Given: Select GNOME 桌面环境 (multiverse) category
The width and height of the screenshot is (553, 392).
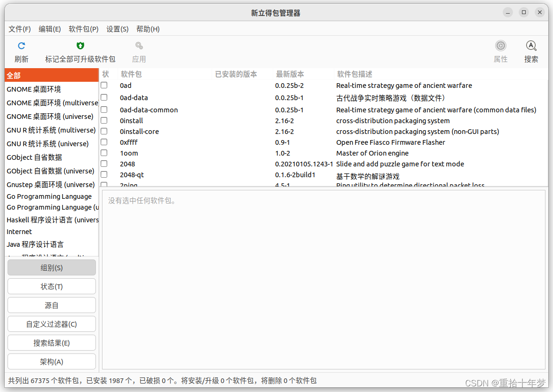Looking at the screenshot, I should pos(52,103).
